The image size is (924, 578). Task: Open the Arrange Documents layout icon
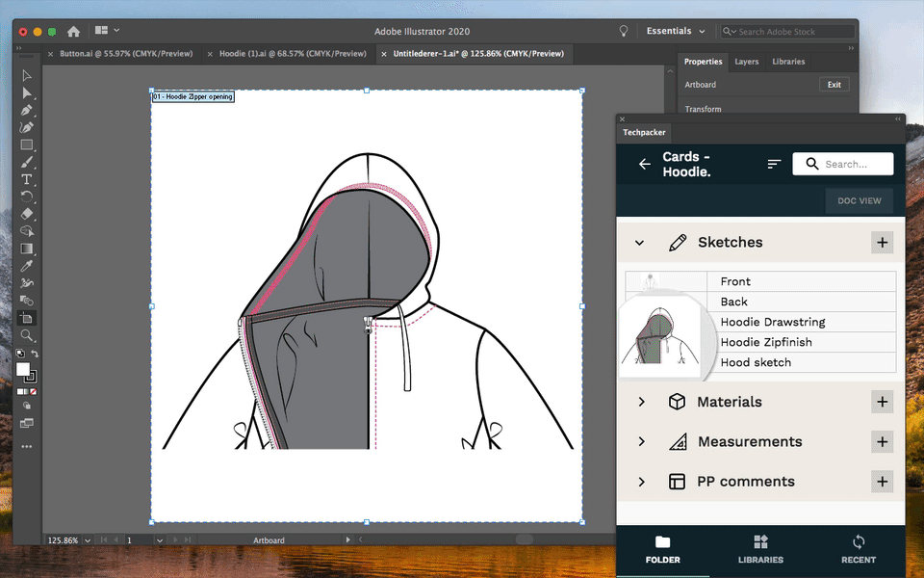click(x=101, y=30)
